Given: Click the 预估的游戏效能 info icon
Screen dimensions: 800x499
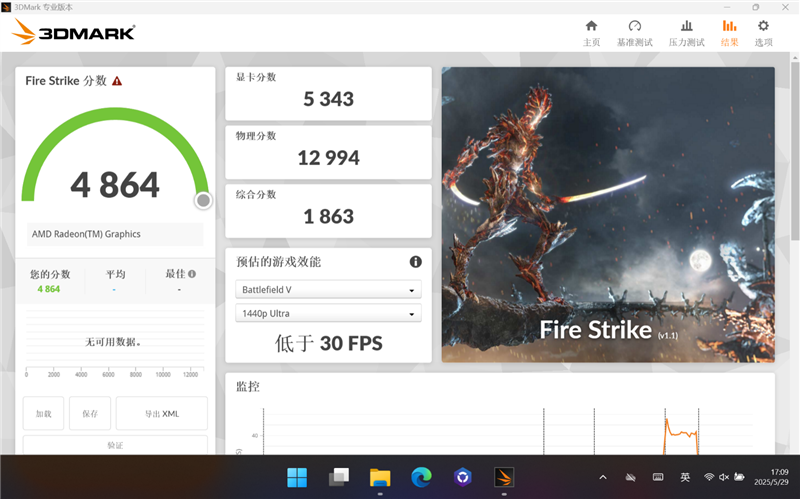Looking at the screenshot, I should (416, 262).
